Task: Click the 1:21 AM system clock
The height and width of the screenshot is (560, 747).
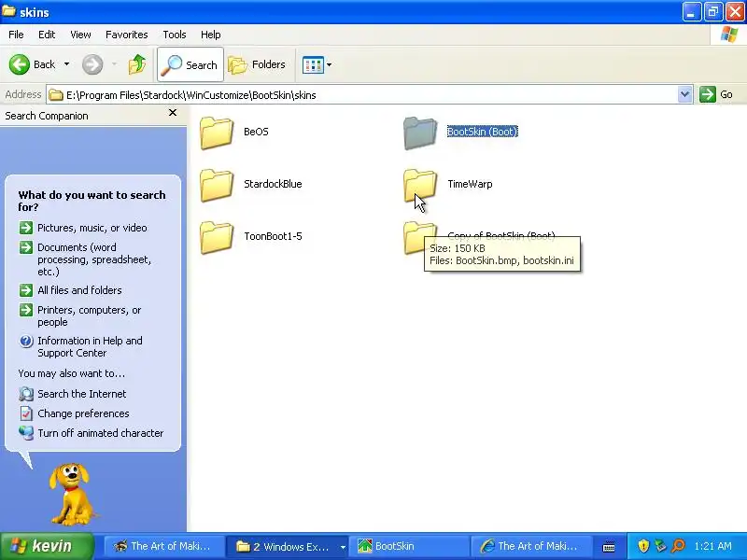Action: coord(713,546)
